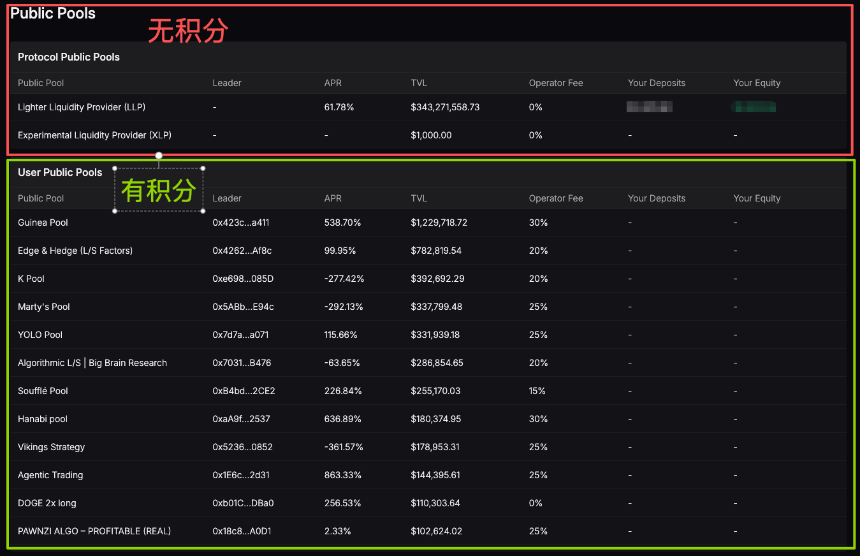Sort User Public Pools by TVL header
This screenshot has width=860, height=556.
click(x=418, y=199)
